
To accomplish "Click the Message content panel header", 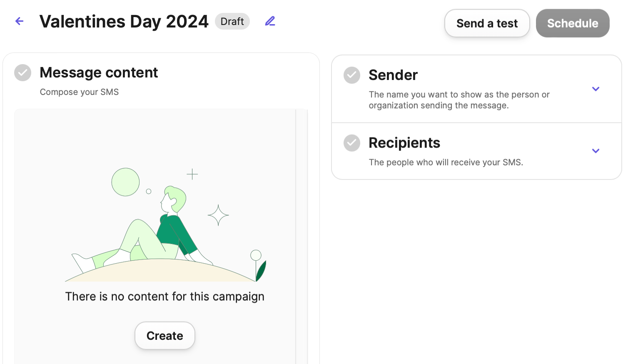I will [x=99, y=72].
